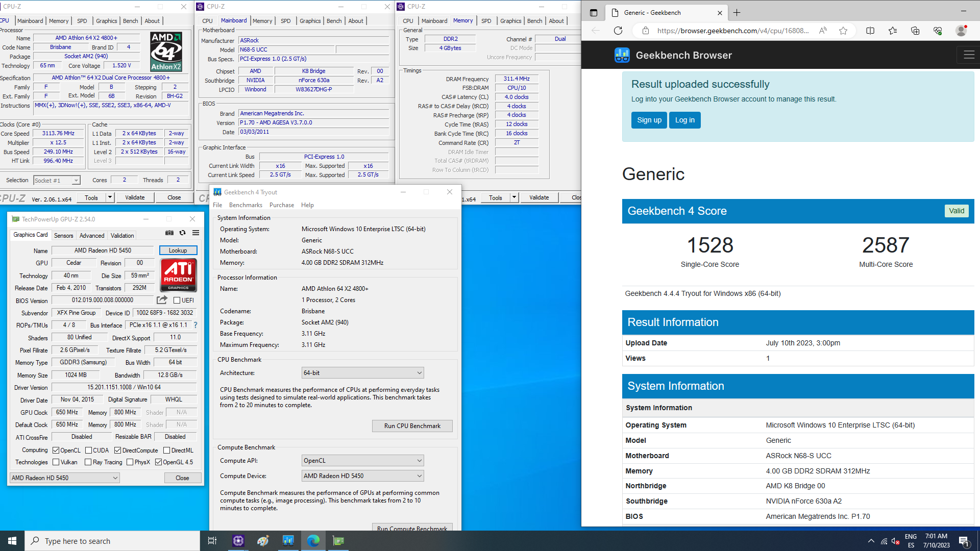This screenshot has height=551, width=980.
Task: Open the Architecture 64-bit dropdown
Action: point(363,373)
